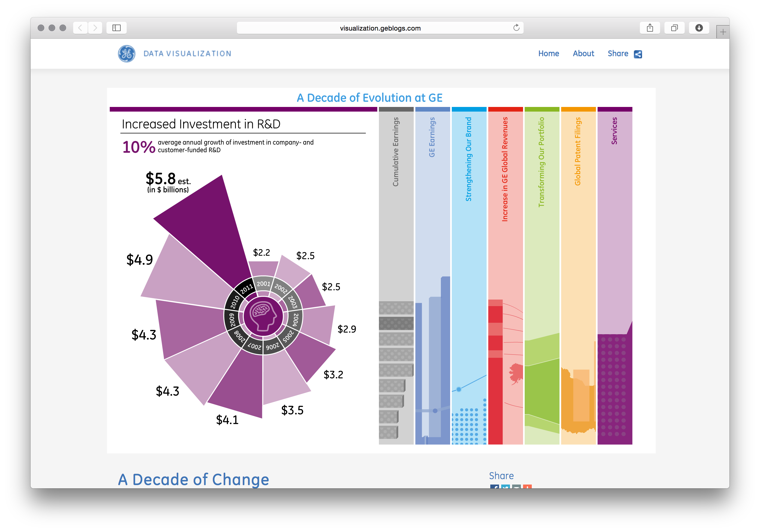
Task: Click the visualization.geblogs.com address bar
Action: pos(380,28)
